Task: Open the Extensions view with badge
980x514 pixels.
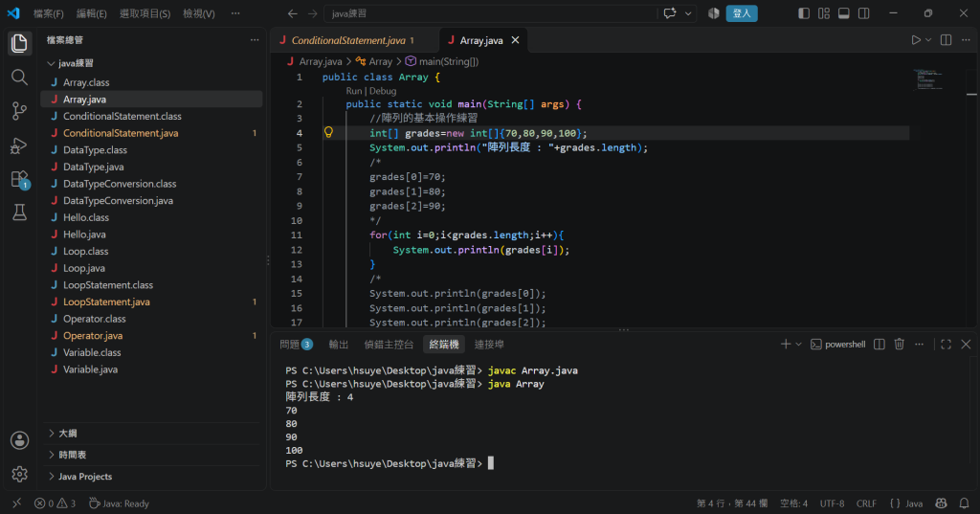Action: point(19,179)
